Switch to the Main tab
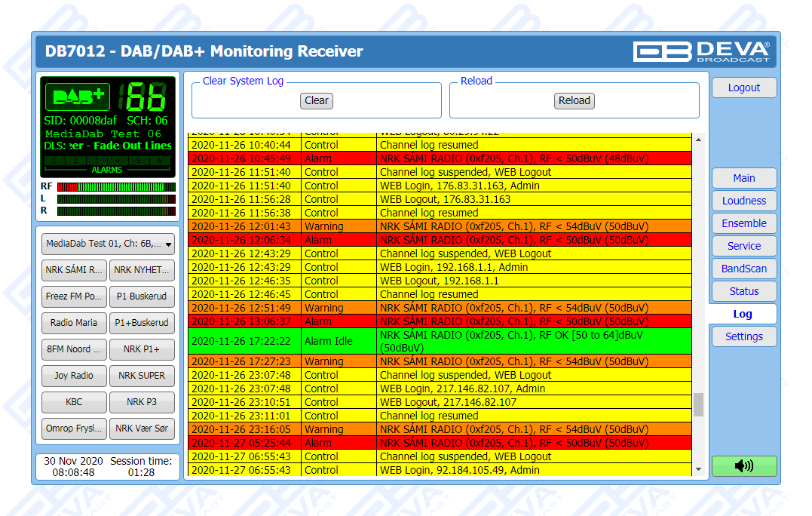This screenshot has width=812, height=516. tap(743, 178)
